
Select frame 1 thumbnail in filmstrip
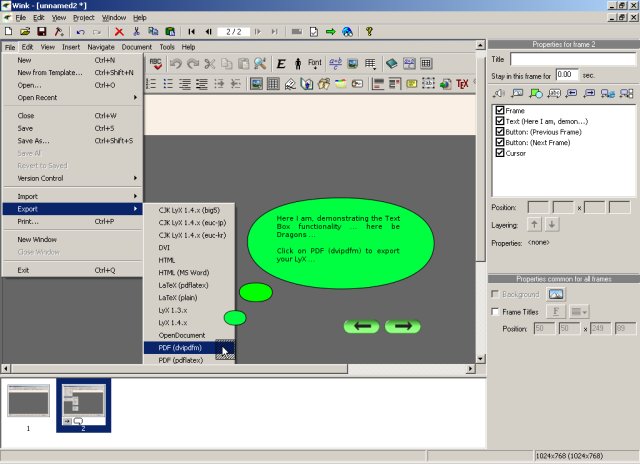pos(28,400)
